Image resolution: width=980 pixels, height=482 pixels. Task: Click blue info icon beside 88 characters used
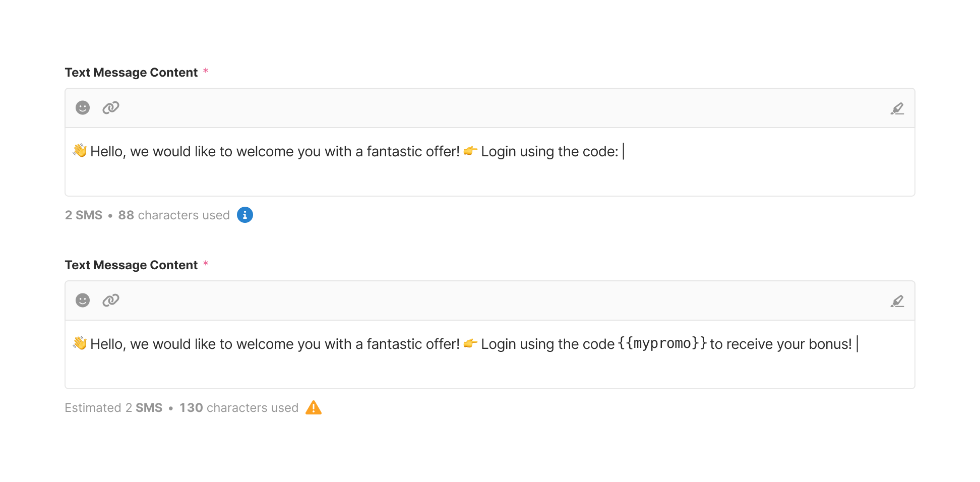click(x=245, y=215)
